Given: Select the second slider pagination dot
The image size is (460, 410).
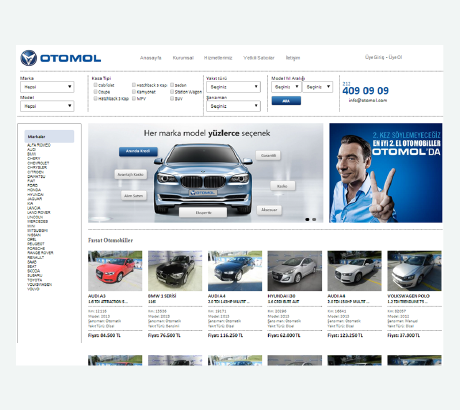Looking at the screenshot, I should click(x=314, y=219).
